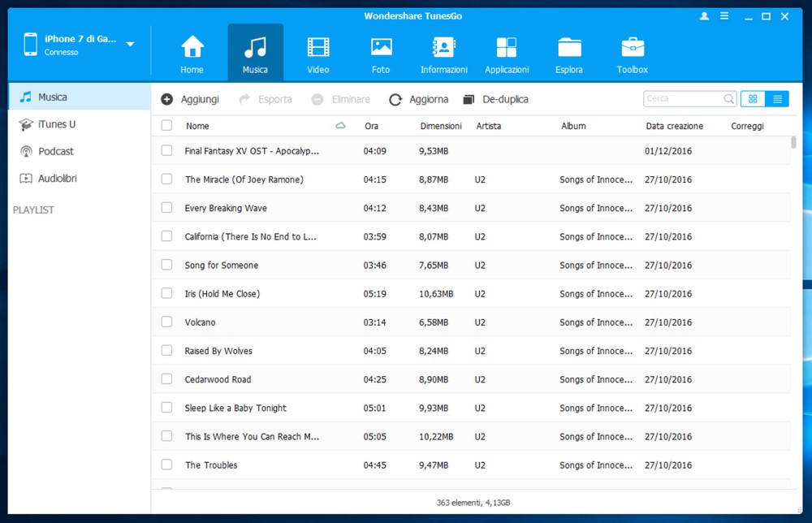Switch to list view
Screen dimensions: 812x523
[x=777, y=99]
